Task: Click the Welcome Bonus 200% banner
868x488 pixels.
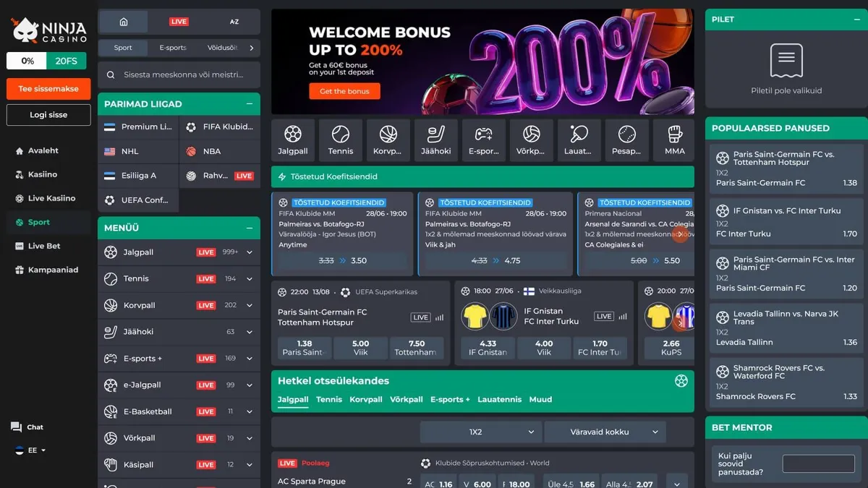Action: pos(482,61)
